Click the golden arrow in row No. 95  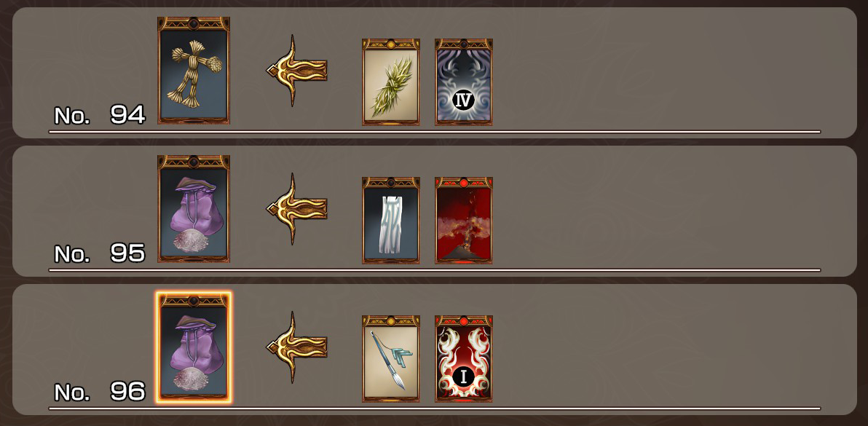[x=296, y=208]
